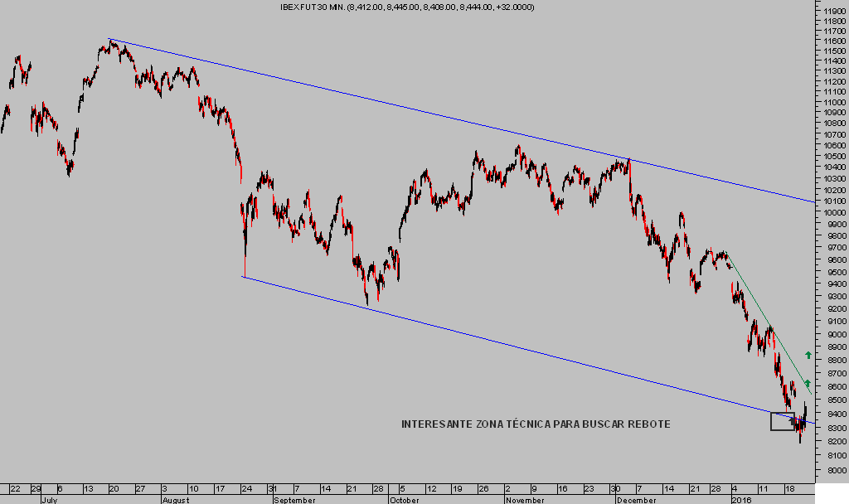
Task: Click the December month label
Action: 635,500
